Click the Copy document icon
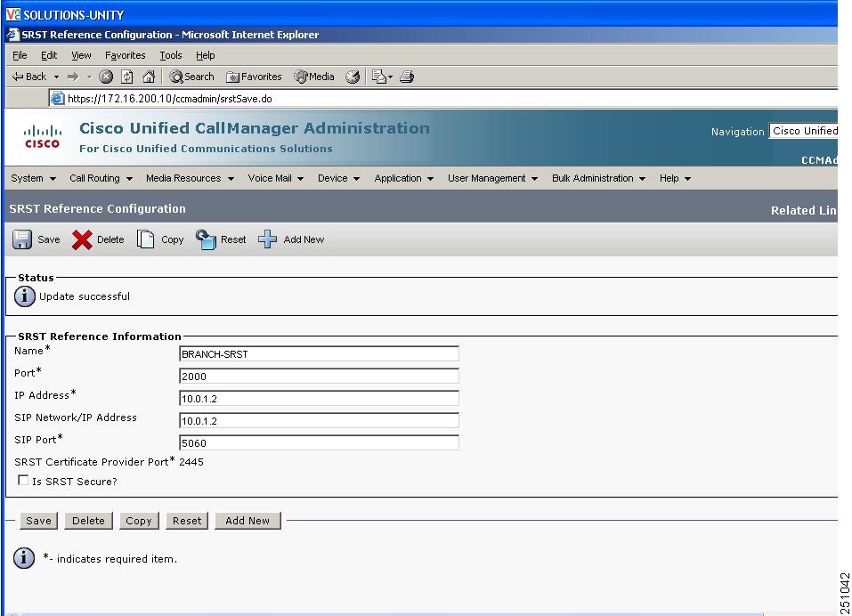The image size is (852, 616). 145,239
